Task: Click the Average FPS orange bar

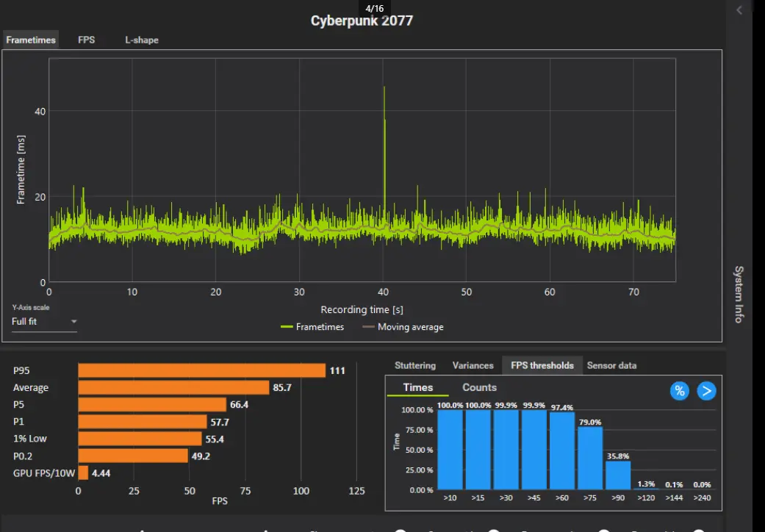Action: click(x=173, y=388)
